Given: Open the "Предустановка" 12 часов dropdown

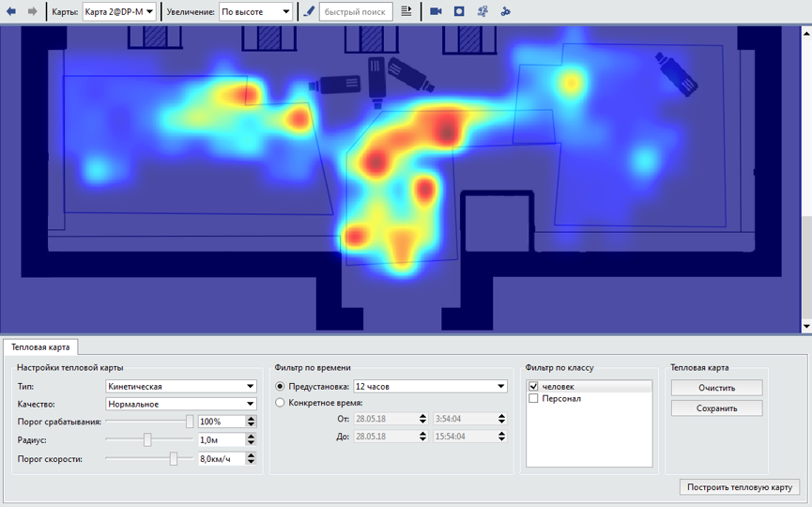Looking at the screenshot, I should click(430, 386).
